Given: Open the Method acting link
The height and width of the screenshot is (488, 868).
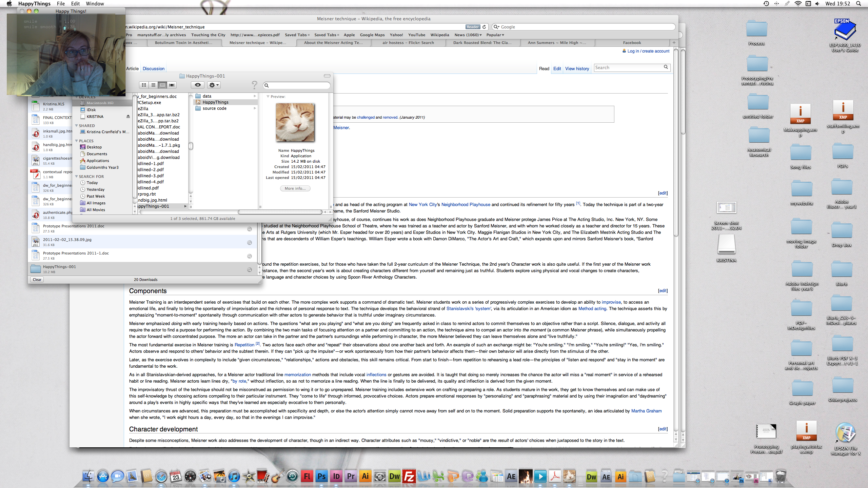Looking at the screenshot, I should point(592,308).
